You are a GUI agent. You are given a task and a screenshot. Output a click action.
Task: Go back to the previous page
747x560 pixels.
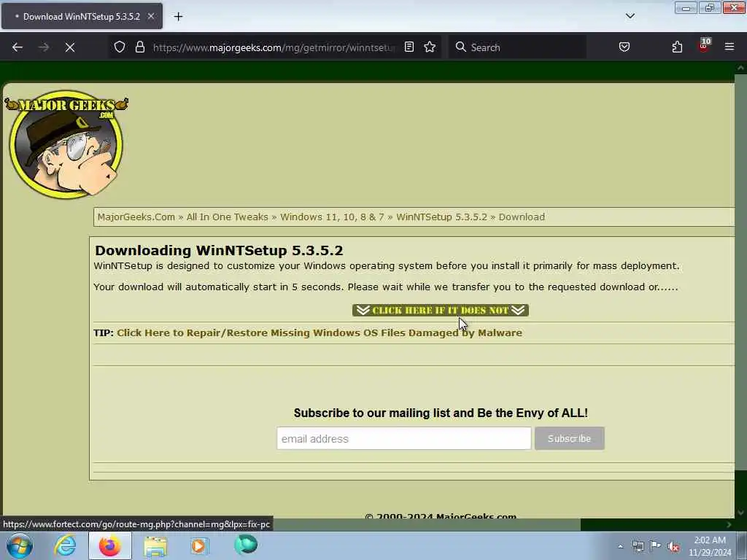[x=18, y=47]
